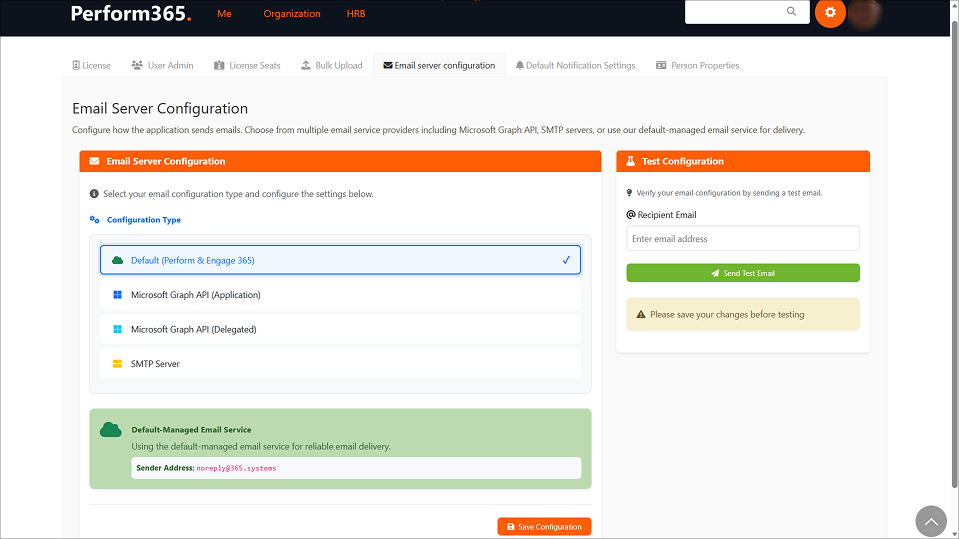Click the License tab icon
959x539 pixels.
76,65
